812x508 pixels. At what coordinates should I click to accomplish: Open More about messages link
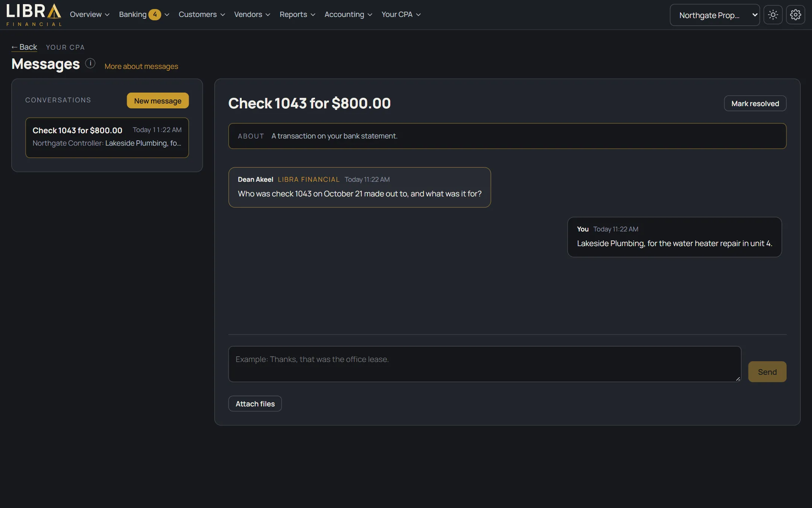(141, 66)
